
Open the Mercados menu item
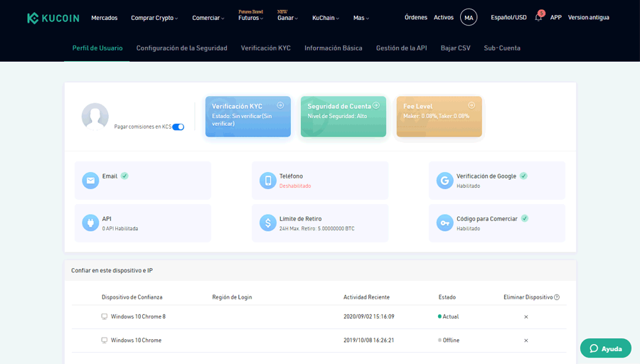click(105, 18)
